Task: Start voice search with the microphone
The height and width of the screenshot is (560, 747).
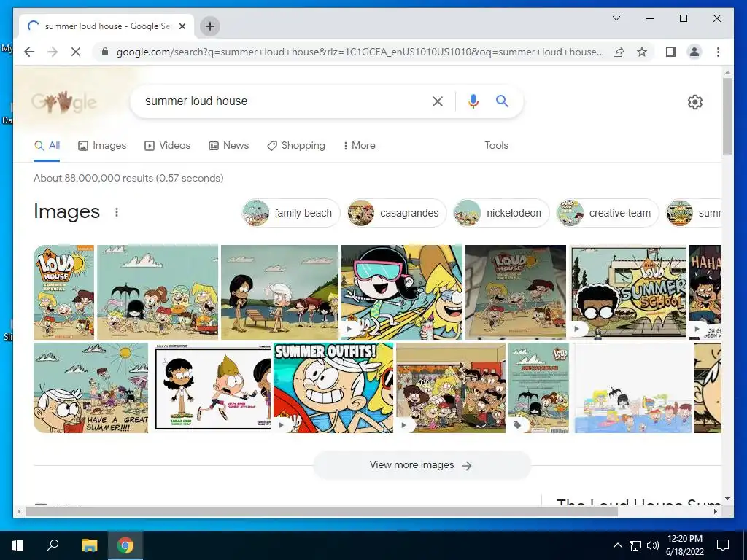Action: tap(473, 101)
